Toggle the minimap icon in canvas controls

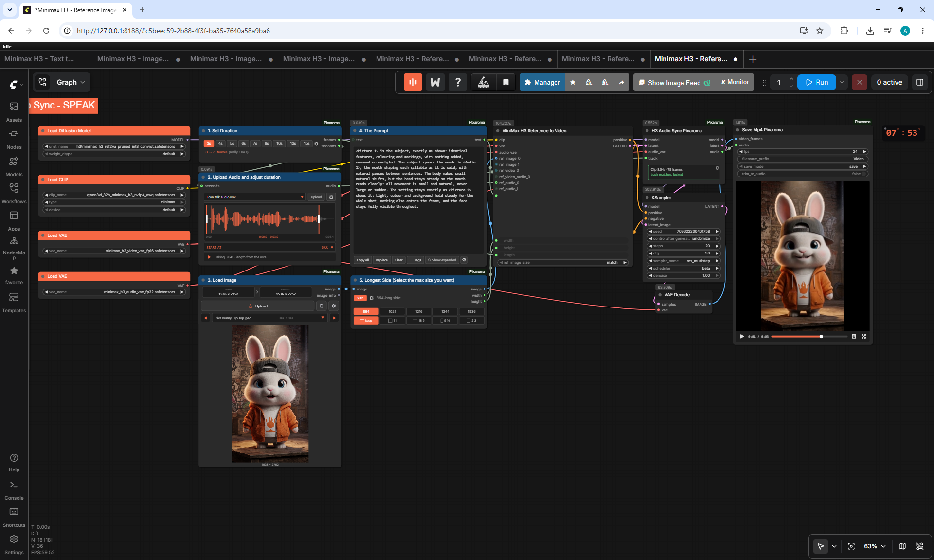902,546
